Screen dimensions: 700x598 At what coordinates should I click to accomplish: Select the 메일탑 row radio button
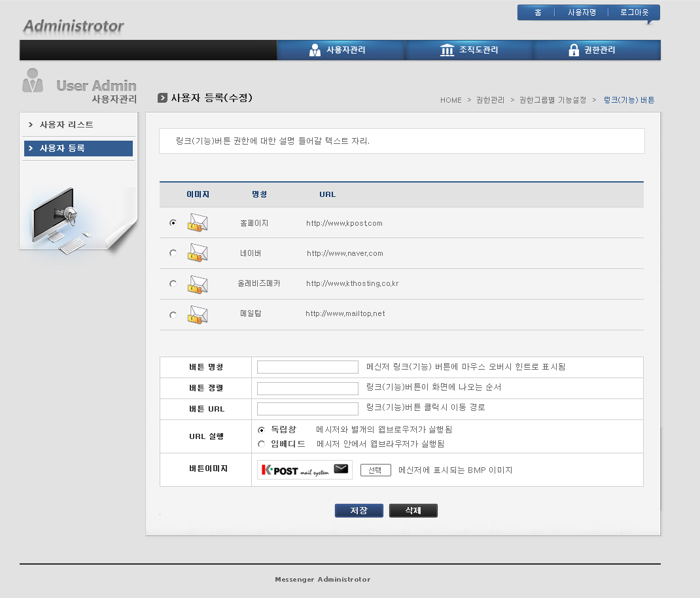click(173, 315)
